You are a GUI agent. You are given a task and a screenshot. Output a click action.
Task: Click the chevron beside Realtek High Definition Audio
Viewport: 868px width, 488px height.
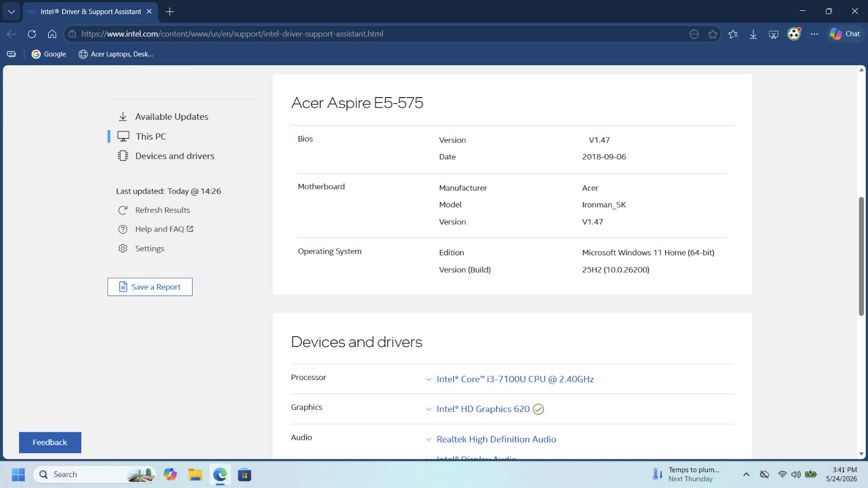coord(429,440)
